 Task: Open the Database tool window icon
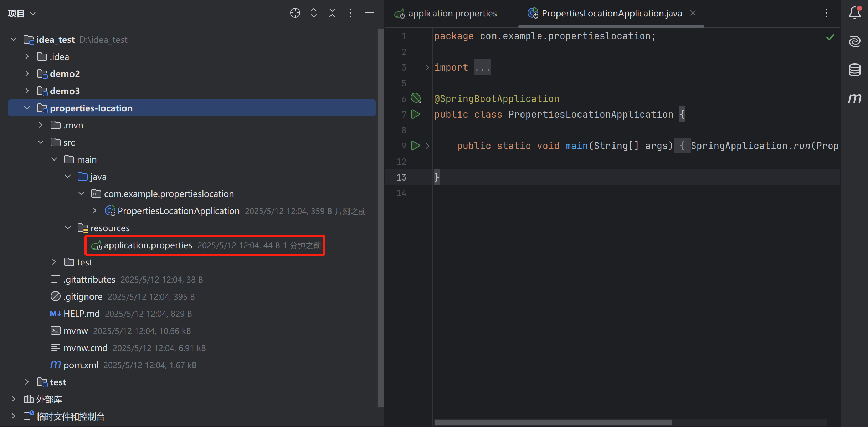854,70
